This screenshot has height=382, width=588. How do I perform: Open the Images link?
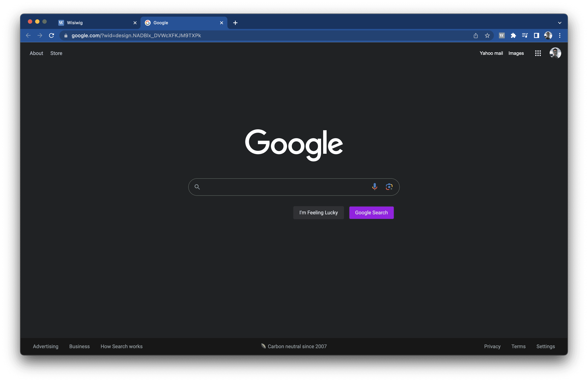click(516, 53)
